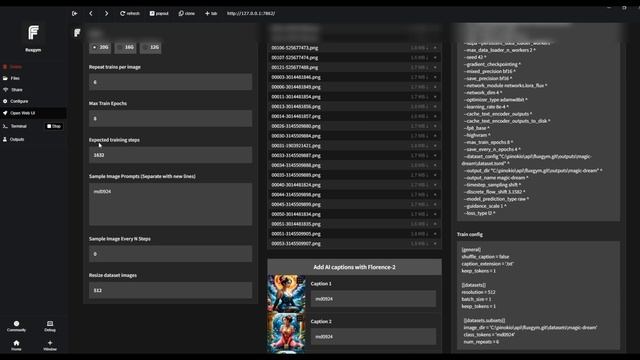
Task: Go to Pinokio Home
Action: coord(16,345)
